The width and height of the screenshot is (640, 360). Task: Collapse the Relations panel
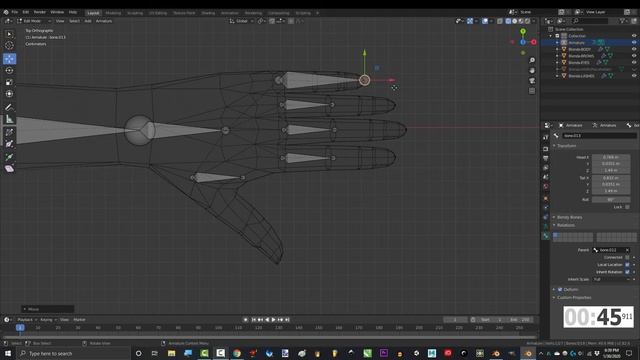pos(554,225)
